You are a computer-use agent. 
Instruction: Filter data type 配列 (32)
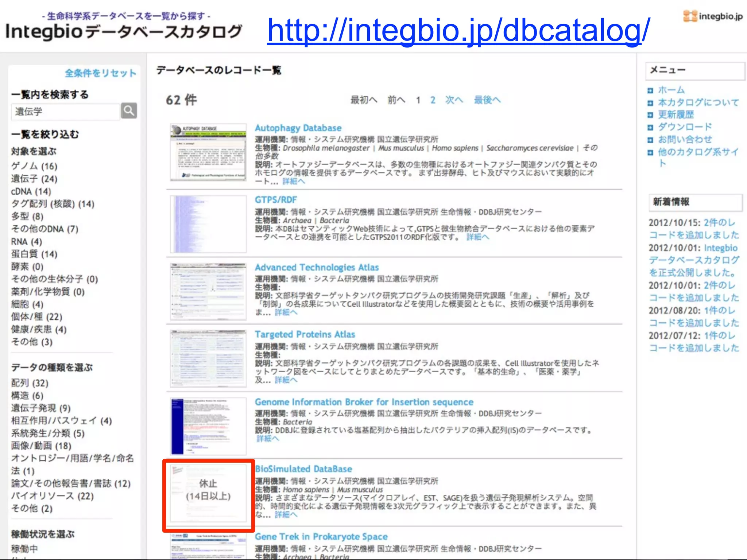pos(30,383)
